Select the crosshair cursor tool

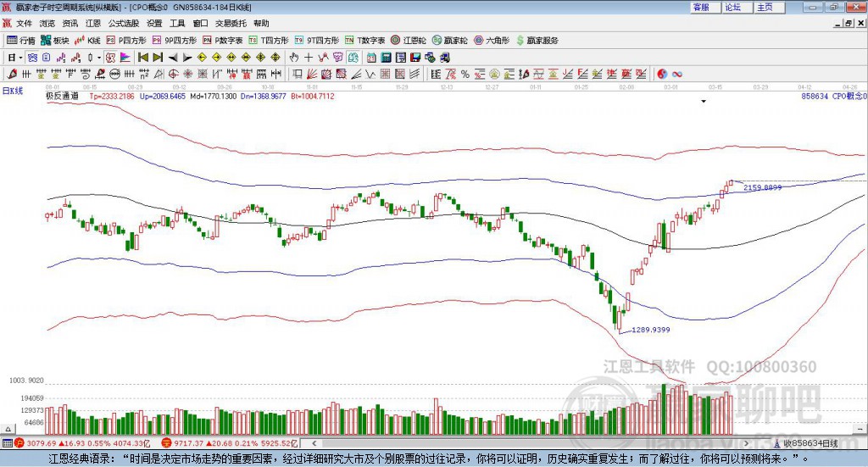pyautogui.click(x=309, y=58)
